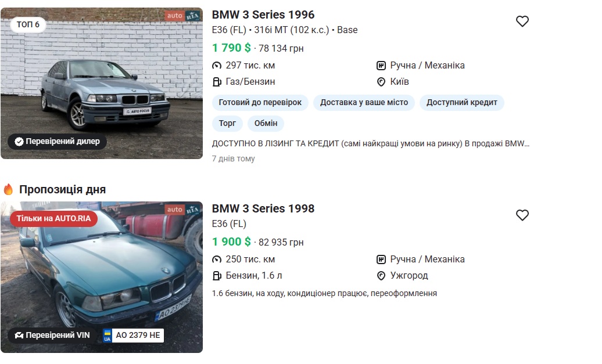Favorite the BMW 3 Series 1996 listing
The width and height of the screenshot is (602, 364).
point(522,21)
